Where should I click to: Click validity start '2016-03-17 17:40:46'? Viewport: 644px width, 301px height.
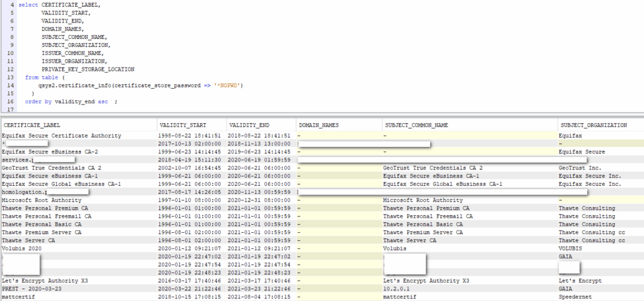[x=189, y=281]
